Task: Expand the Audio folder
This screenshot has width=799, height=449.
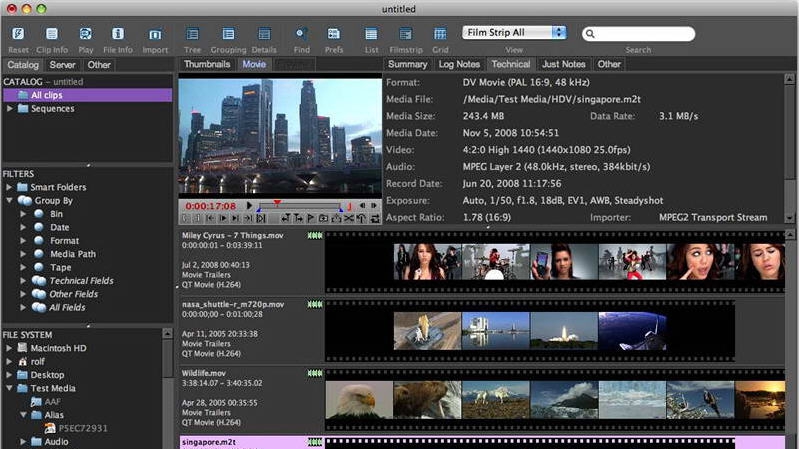Action: pos(23,441)
